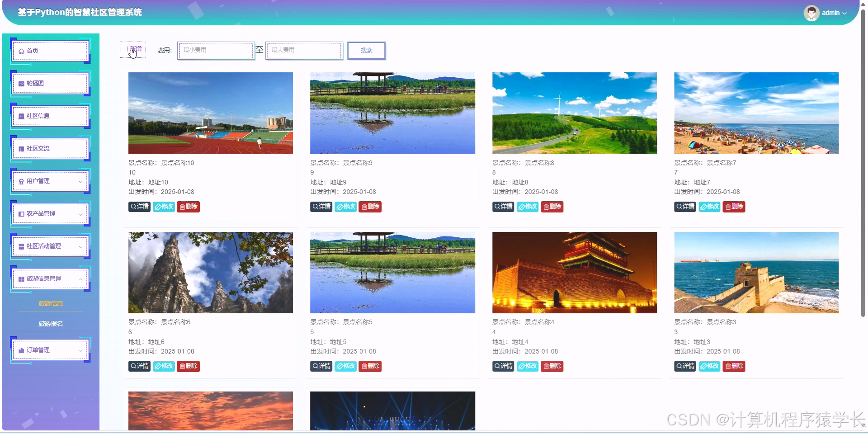Screen dimensions: 868x434
Task: Open the 轮播图 menu item
Action: 50,83
